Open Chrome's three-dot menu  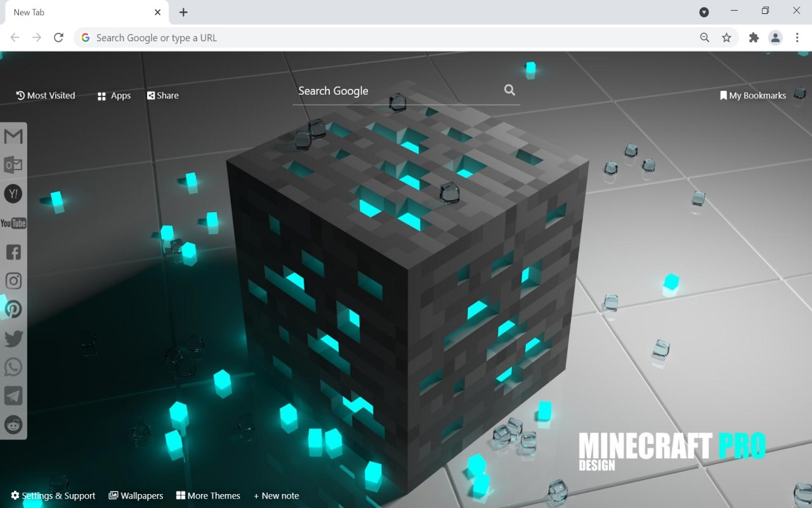(797, 37)
